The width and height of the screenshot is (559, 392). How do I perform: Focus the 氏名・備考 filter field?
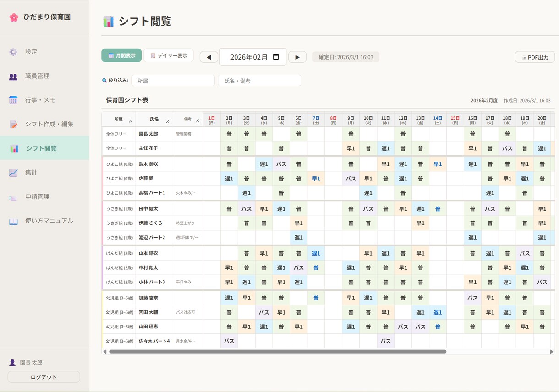(259, 81)
